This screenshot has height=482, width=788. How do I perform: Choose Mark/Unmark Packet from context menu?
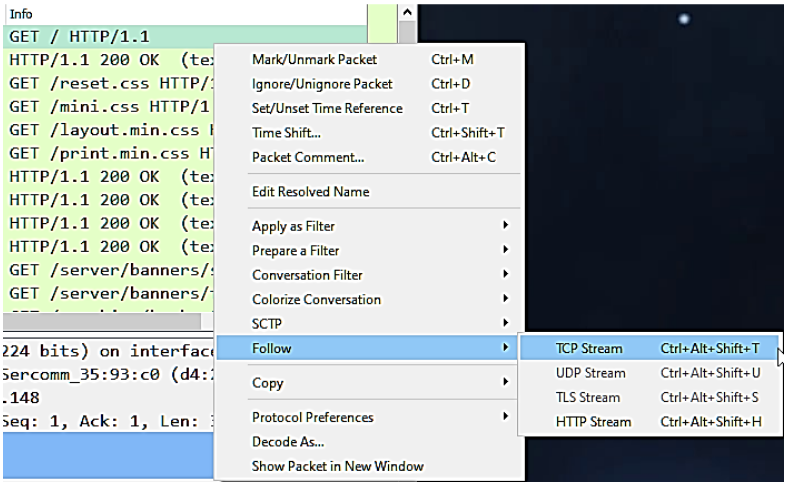370,59
